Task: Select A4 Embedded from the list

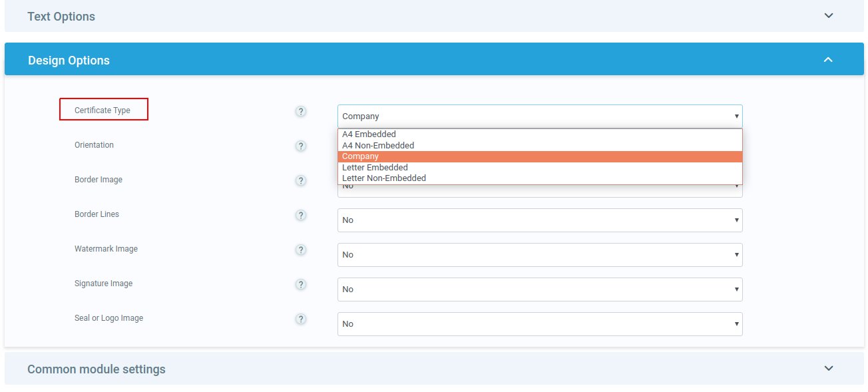Action: click(369, 134)
